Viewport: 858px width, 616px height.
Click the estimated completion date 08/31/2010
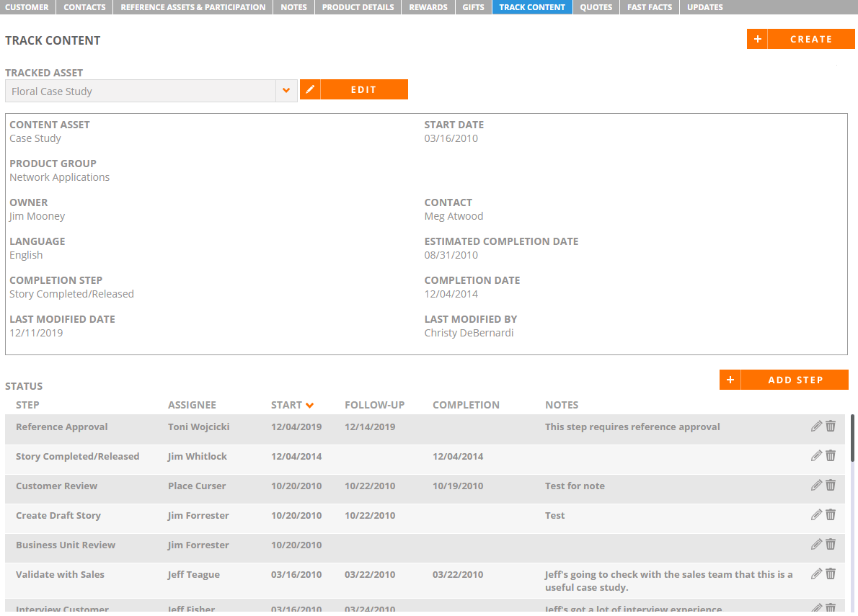point(451,255)
